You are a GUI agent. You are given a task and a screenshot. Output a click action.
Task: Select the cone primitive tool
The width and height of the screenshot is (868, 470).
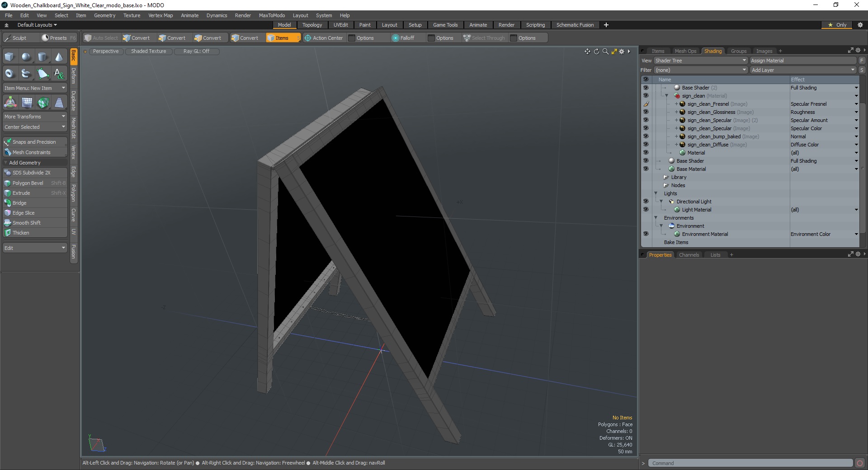click(59, 57)
